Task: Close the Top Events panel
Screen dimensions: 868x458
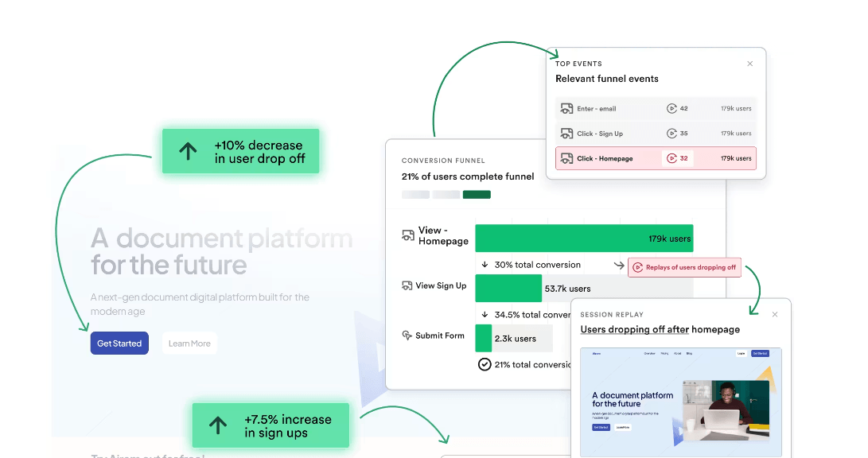Action: (750, 64)
